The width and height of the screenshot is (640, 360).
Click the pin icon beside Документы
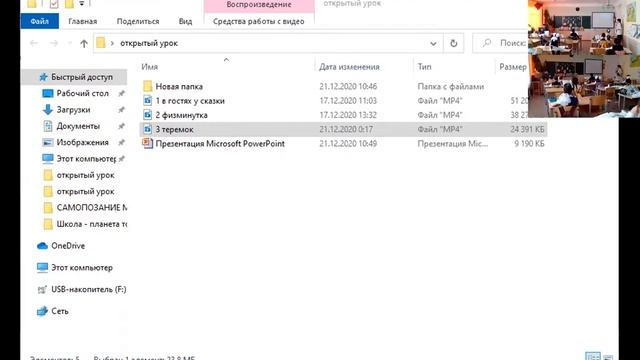pos(121,126)
